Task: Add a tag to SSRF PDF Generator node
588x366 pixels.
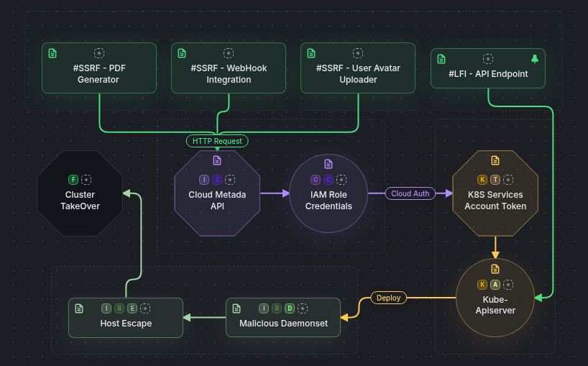Action: 99,53
